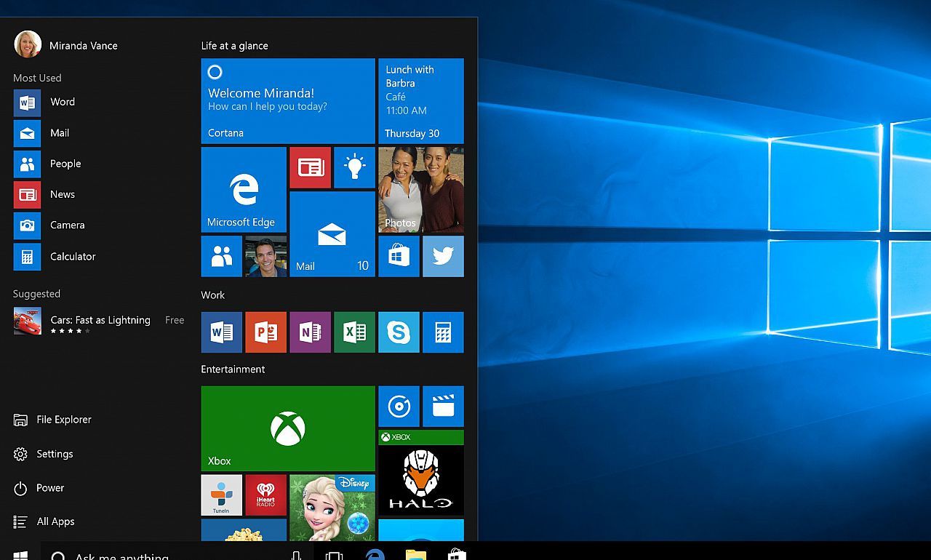Open the Photos tile
This screenshot has width=931, height=560.
[421, 190]
